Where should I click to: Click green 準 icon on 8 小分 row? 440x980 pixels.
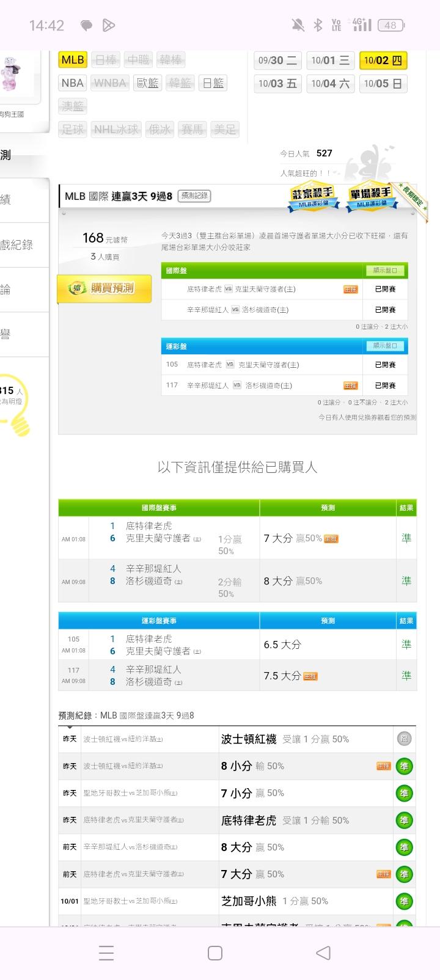point(403,766)
